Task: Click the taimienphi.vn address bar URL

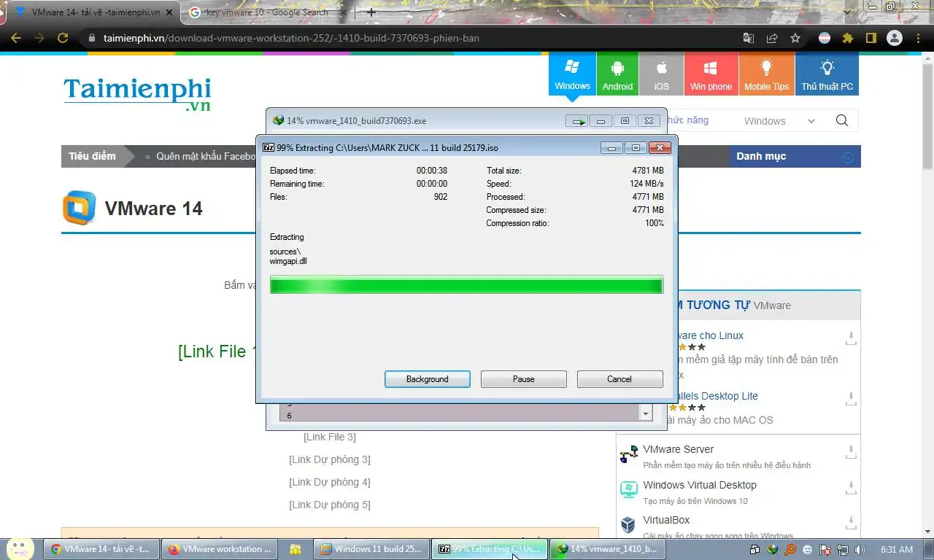Action: pos(291,38)
